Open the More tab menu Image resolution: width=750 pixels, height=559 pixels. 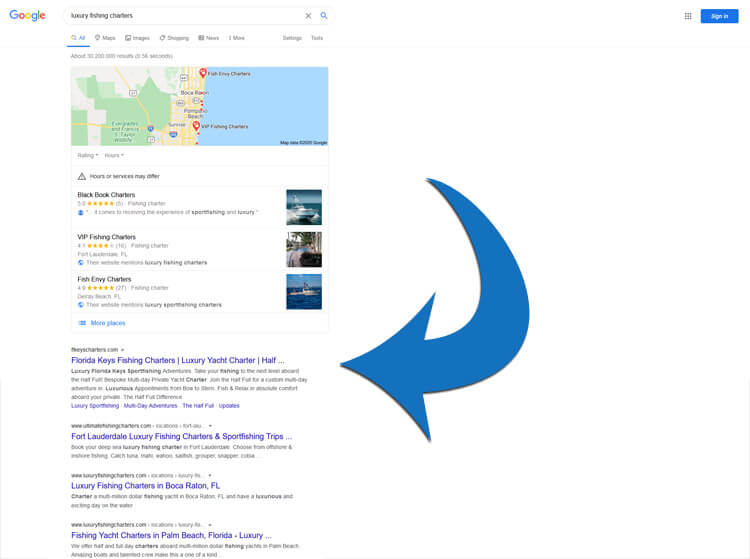coord(236,38)
